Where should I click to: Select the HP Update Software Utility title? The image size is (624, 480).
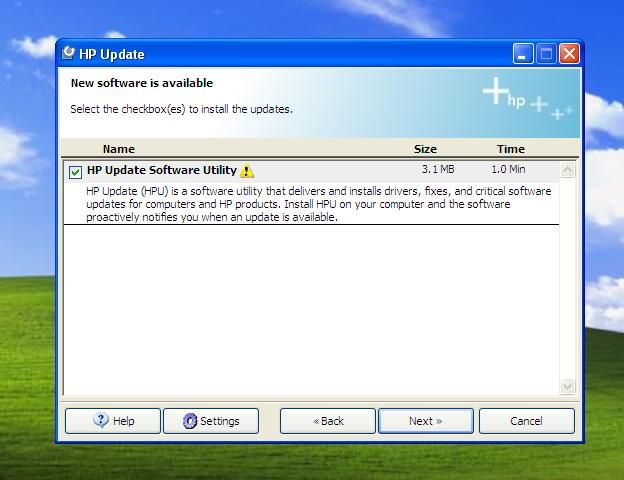coord(162,170)
